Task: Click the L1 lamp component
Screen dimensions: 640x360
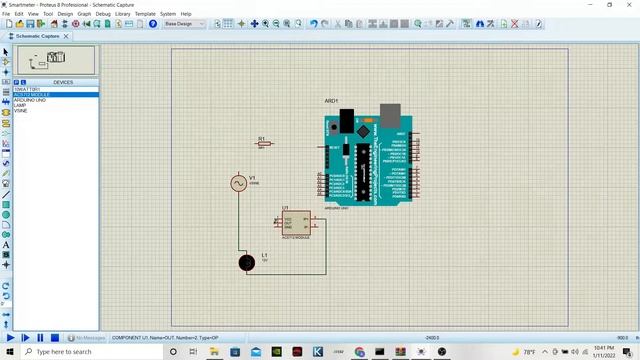Action: (x=247, y=263)
